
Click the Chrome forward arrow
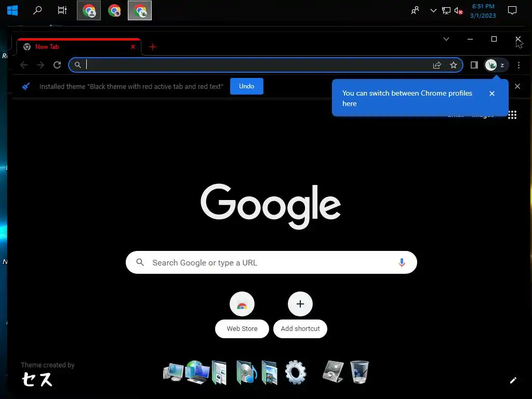click(41, 65)
